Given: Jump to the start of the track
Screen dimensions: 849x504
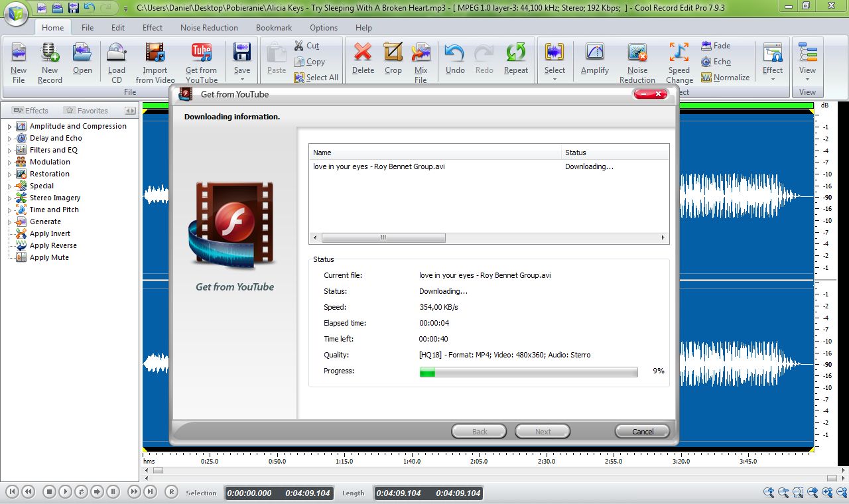Looking at the screenshot, I should coord(12,492).
